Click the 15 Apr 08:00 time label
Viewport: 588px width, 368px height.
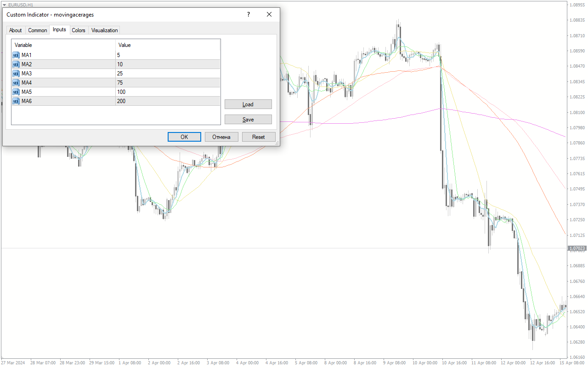(571, 363)
